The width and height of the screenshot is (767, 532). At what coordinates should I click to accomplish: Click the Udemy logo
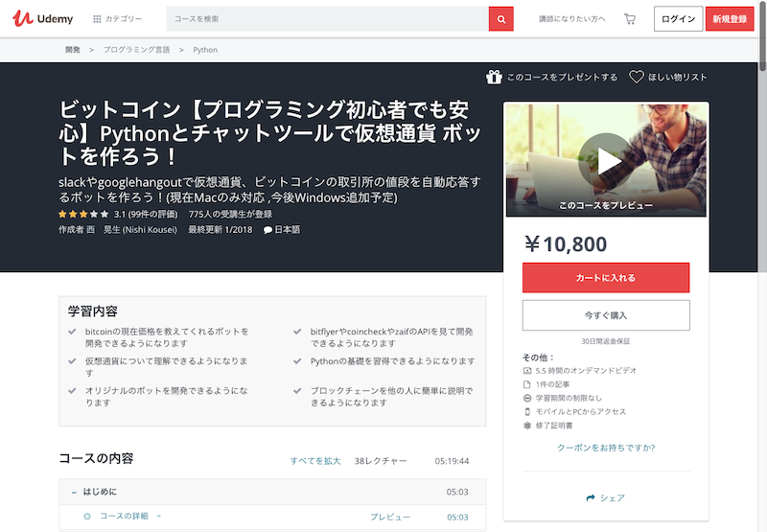(42, 18)
